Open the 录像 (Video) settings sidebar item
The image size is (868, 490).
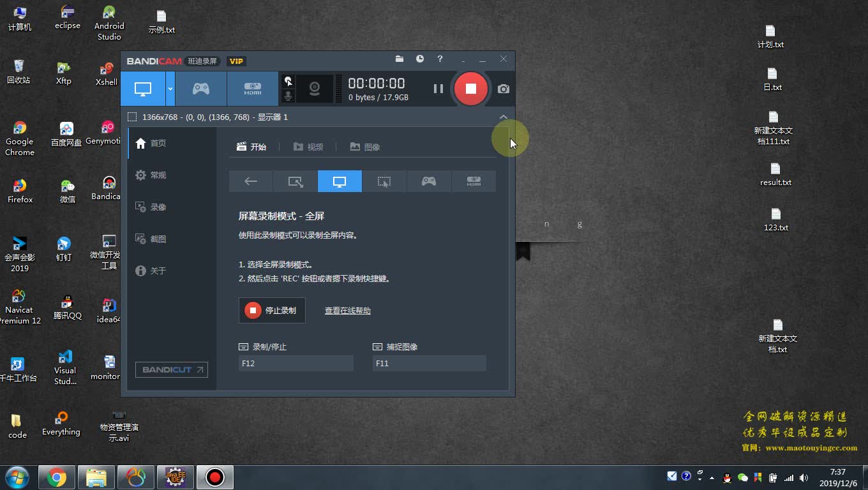click(172, 207)
